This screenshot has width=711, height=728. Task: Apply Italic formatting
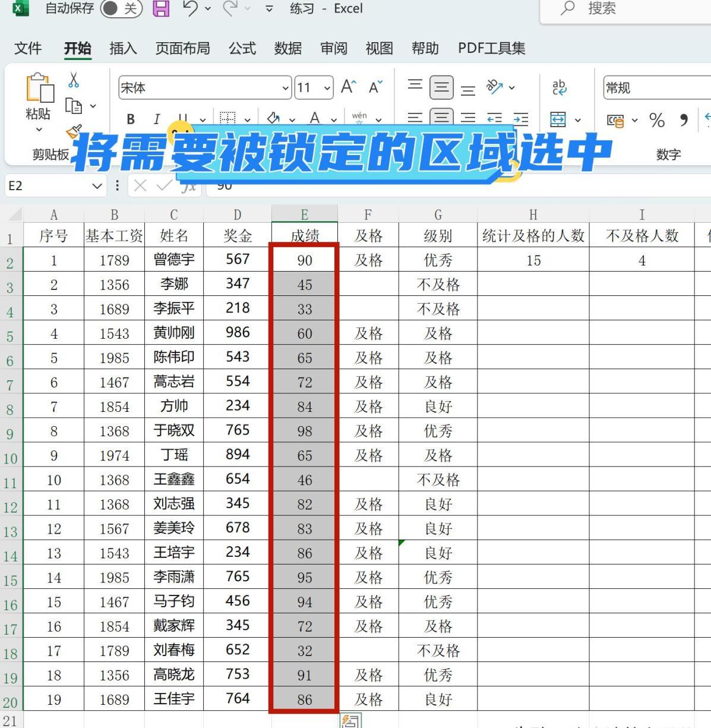coord(157,119)
